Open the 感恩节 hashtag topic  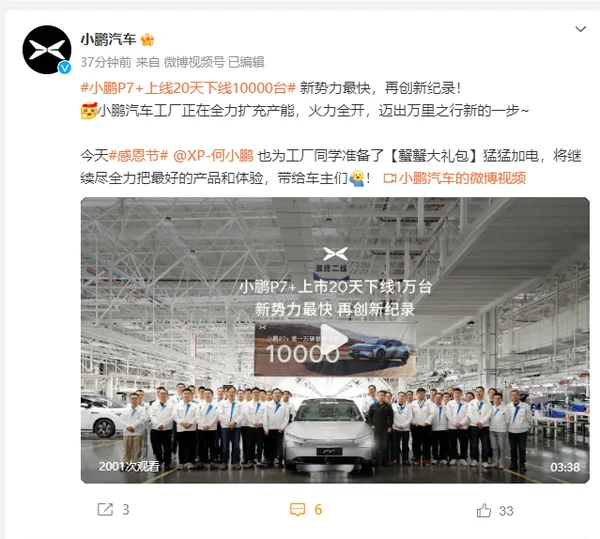pos(139,156)
